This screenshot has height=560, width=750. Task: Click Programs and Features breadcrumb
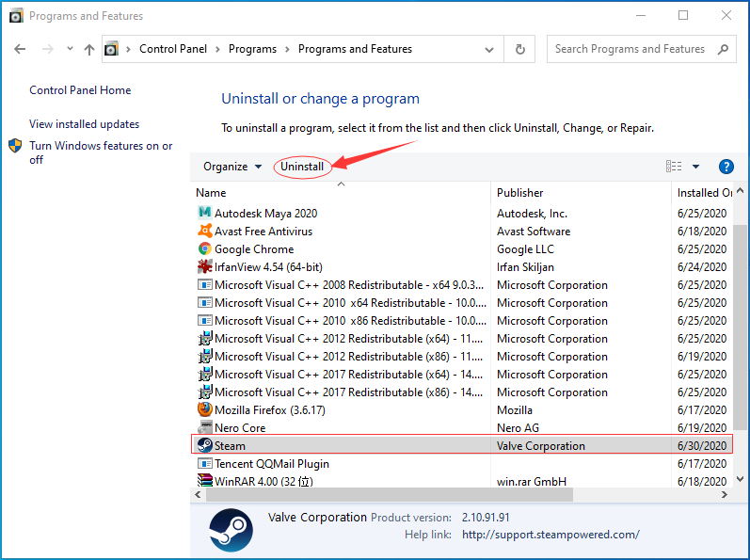(x=355, y=49)
